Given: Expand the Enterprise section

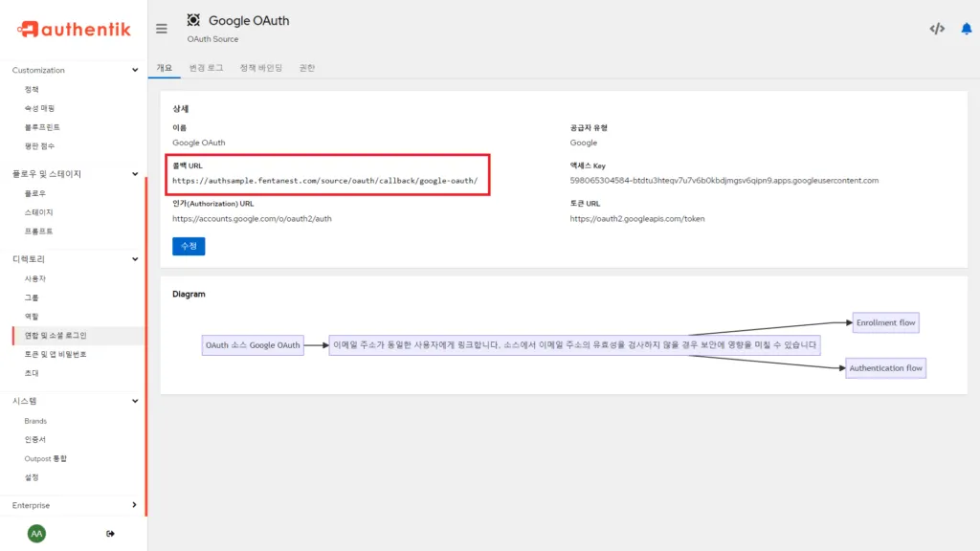Looking at the screenshot, I should [x=134, y=505].
